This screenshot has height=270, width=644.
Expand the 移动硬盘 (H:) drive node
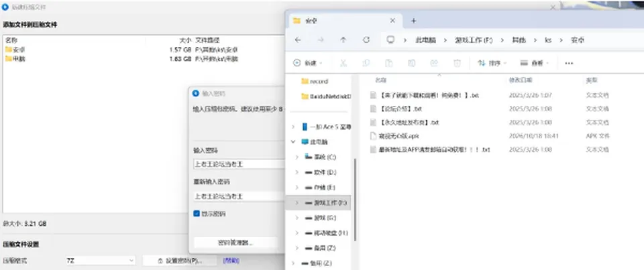[x=297, y=232]
